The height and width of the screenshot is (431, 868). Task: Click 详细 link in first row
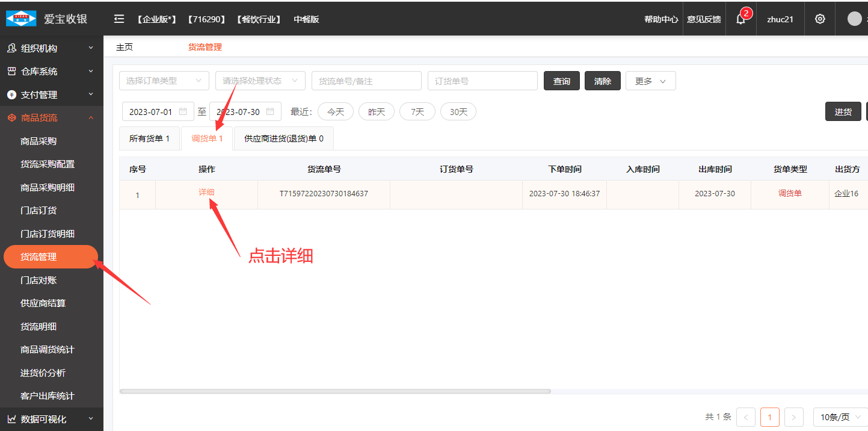click(206, 193)
